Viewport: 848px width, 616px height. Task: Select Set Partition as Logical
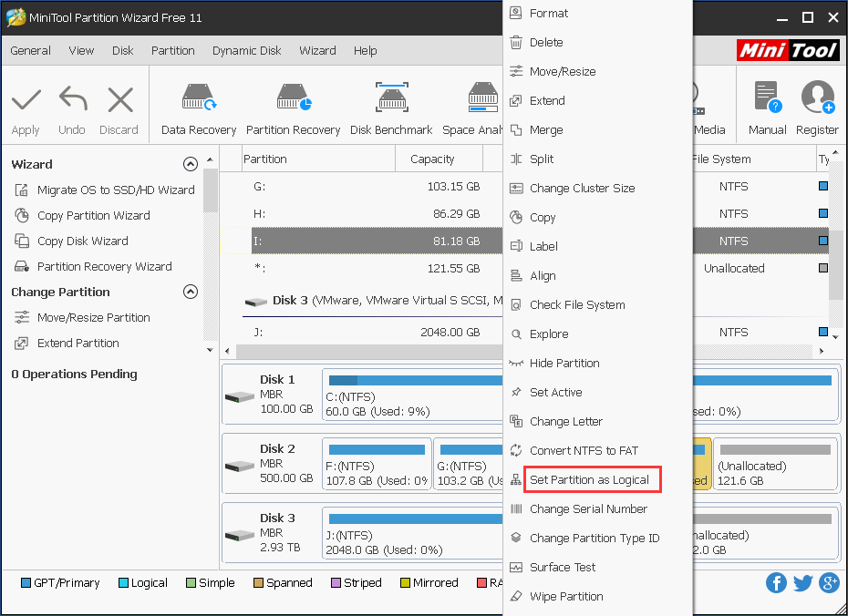click(589, 479)
